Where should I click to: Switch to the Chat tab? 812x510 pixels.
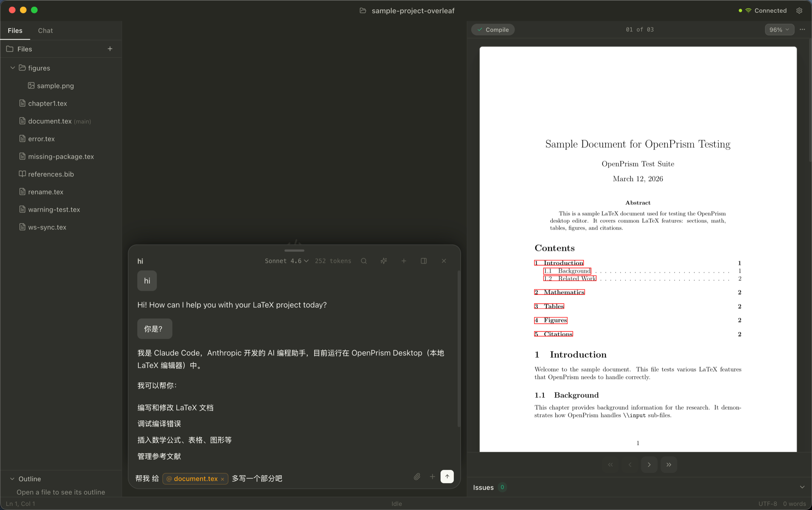pos(45,31)
